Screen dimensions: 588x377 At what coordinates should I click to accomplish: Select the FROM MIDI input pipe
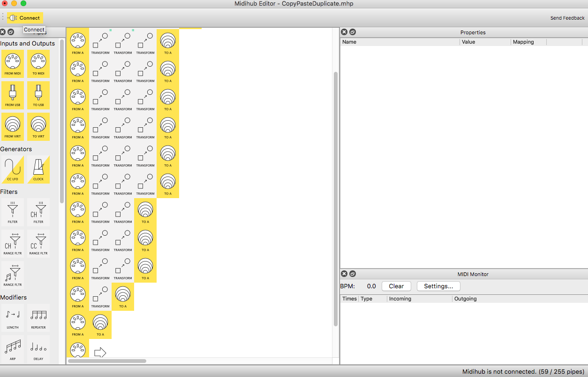tap(13, 63)
